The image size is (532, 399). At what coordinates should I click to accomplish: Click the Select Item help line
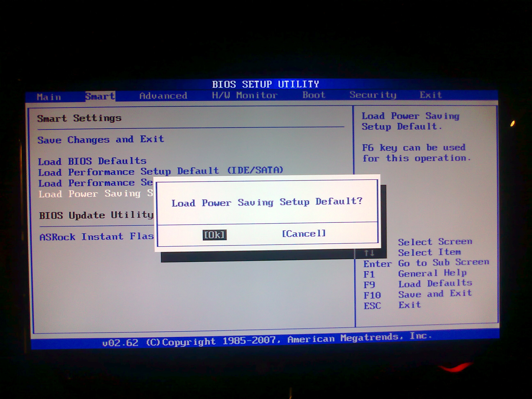tap(429, 252)
